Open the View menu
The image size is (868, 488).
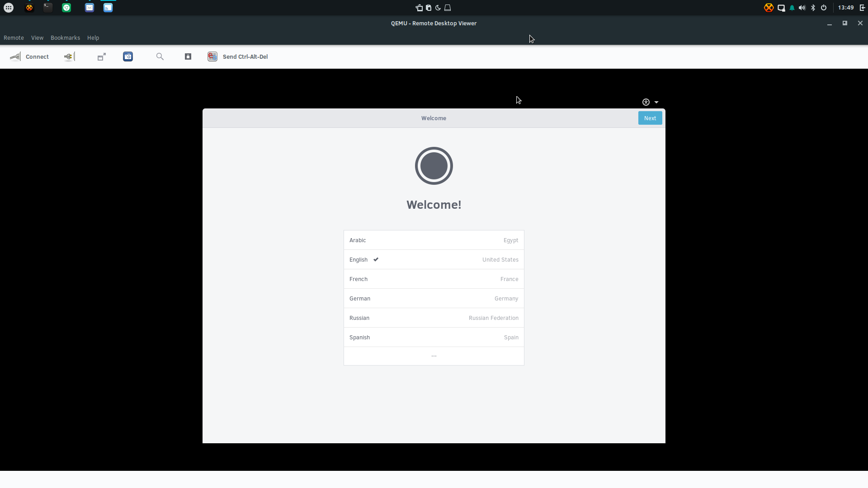click(37, 38)
